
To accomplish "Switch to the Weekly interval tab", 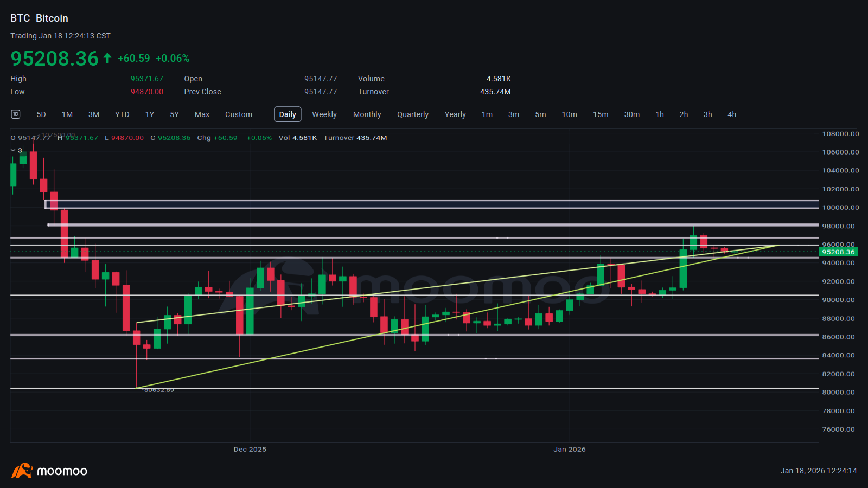I will click(324, 114).
